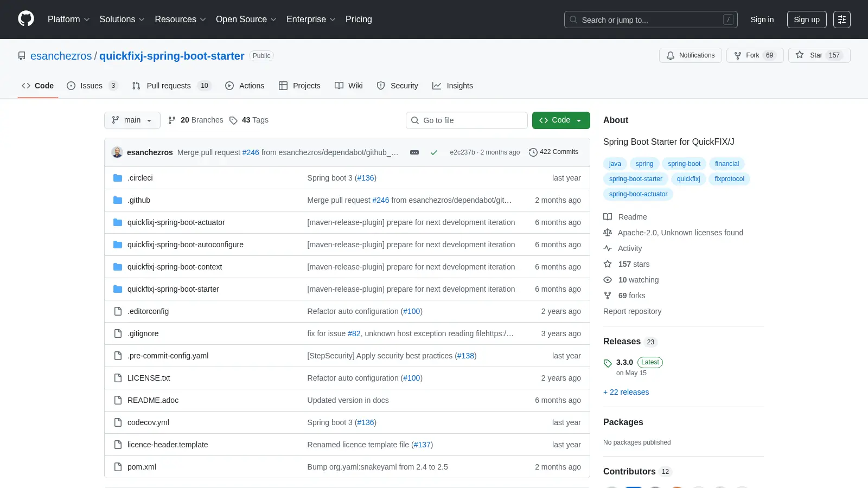Click the tags icon next to 43 Tags

tap(233, 120)
